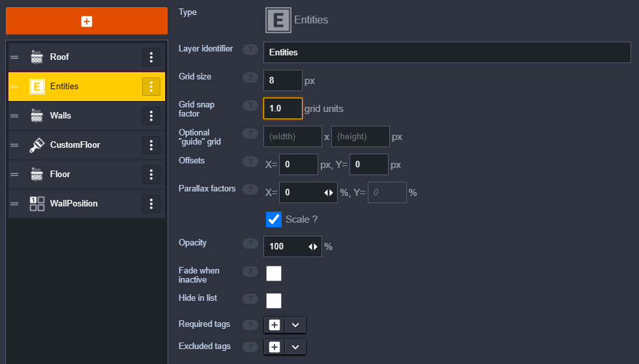639x364 pixels.
Task: Click the guide grid height field
Action: click(360, 136)
